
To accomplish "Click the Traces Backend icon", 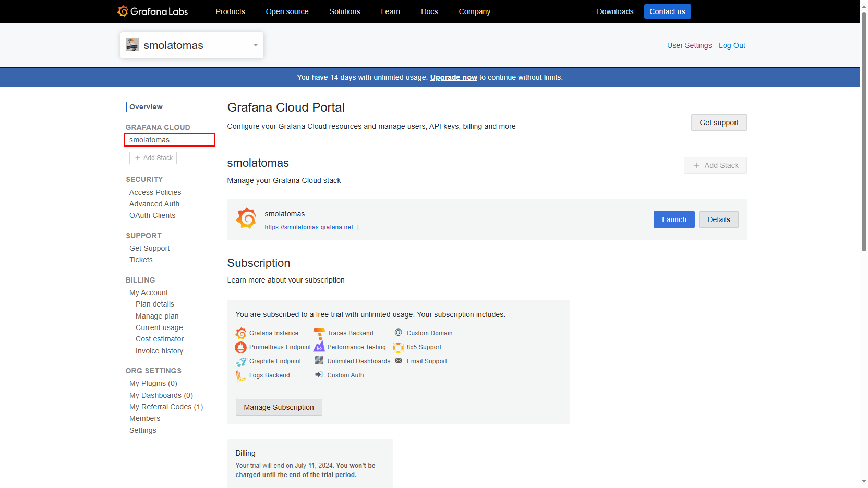I will [319, 333].
